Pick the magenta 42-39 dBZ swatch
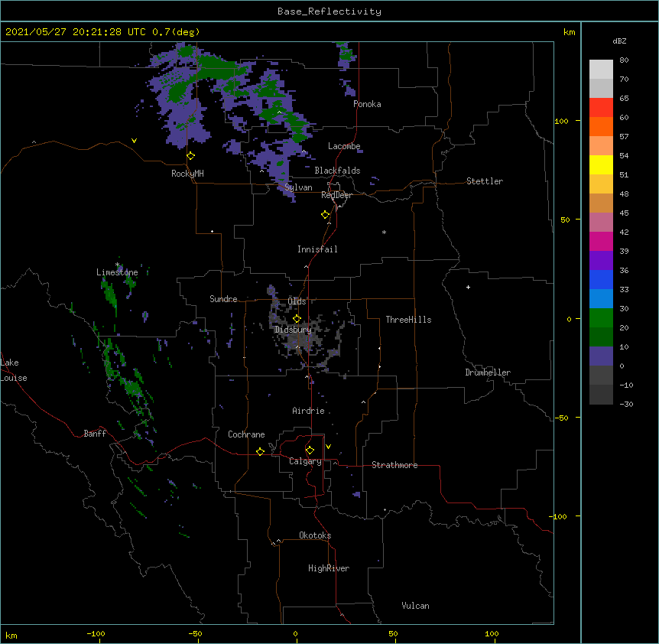659x644 pixels. pos(601,241)
